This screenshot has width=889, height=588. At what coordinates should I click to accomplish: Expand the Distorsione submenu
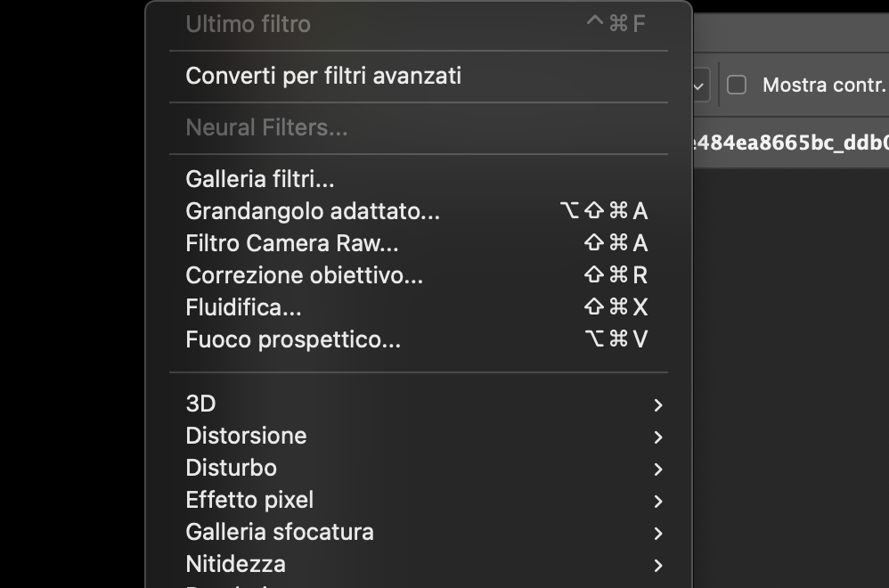click(x=419, y=436)
